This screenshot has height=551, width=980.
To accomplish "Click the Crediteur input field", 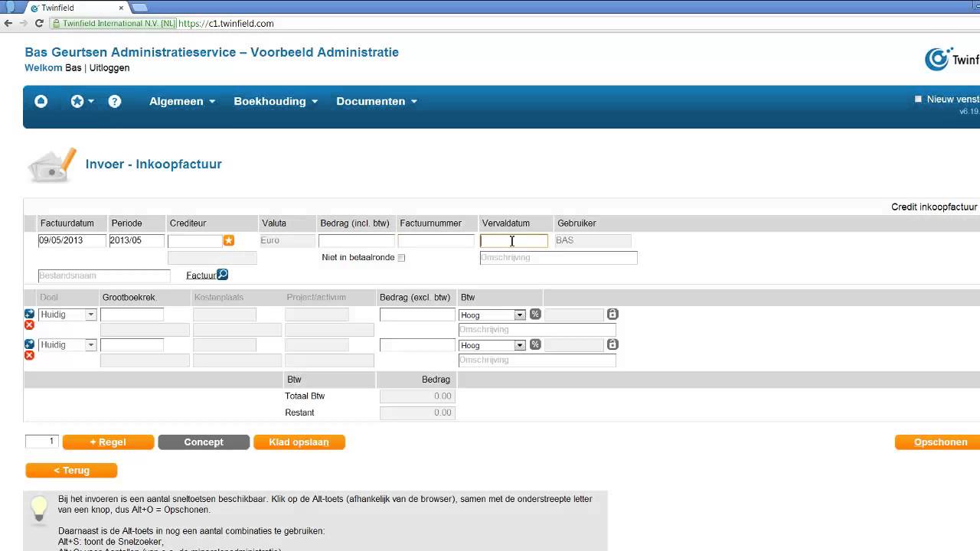I will click(195, 241).
